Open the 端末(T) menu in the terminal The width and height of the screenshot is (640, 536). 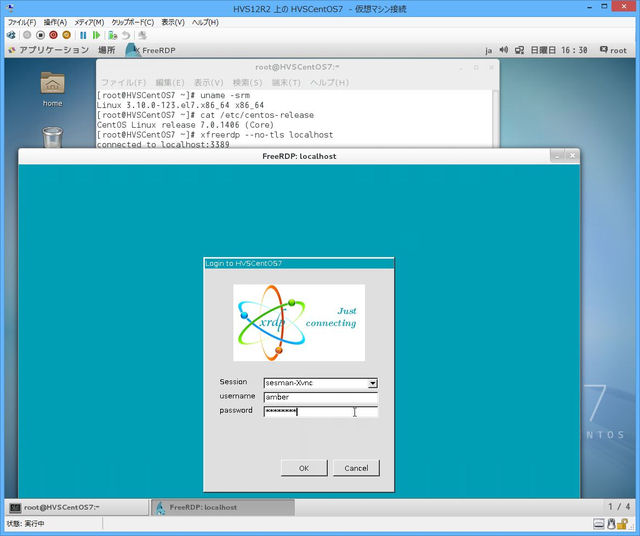(x=286, y=82)
